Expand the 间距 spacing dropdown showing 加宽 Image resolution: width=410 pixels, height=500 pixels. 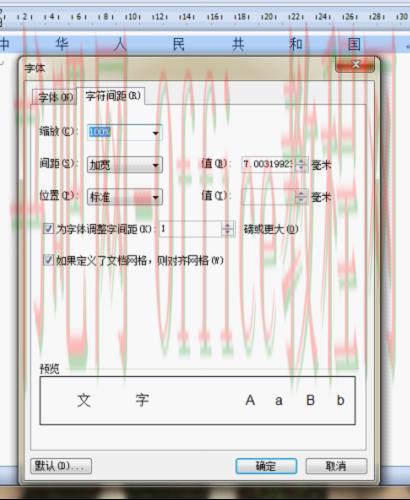point(155,165)
